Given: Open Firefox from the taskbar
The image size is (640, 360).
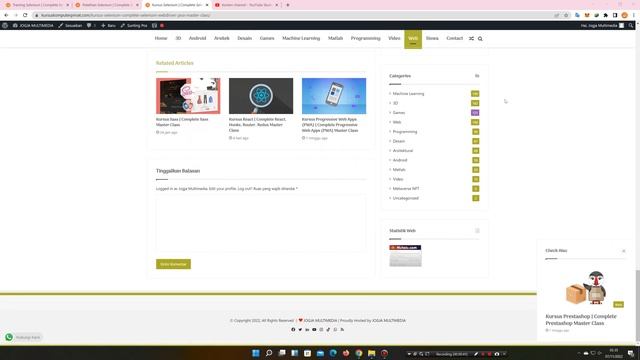Looking at the screenshot, I should coord(346,353).
